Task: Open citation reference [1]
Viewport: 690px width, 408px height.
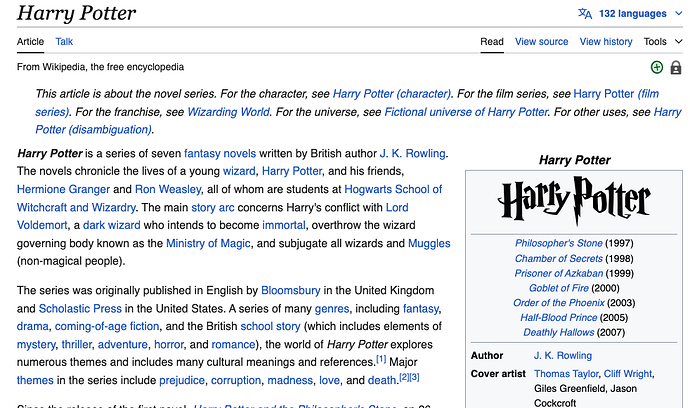Action: point(381,359)
